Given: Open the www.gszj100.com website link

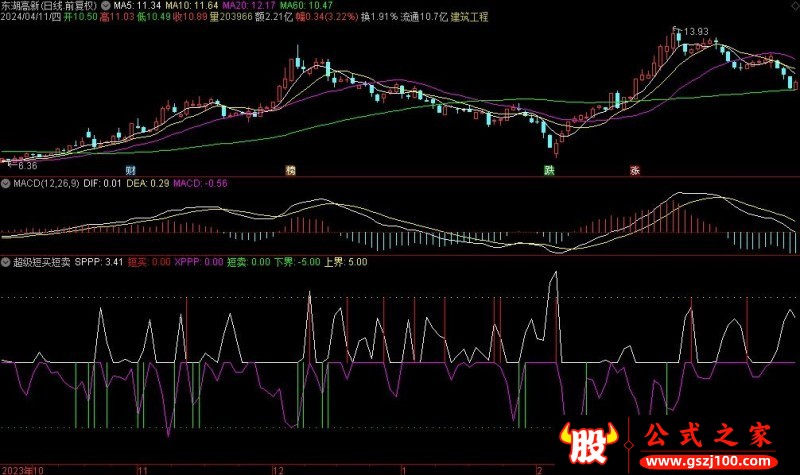Looking at the screenshot, I should click(x=708, y=462).
